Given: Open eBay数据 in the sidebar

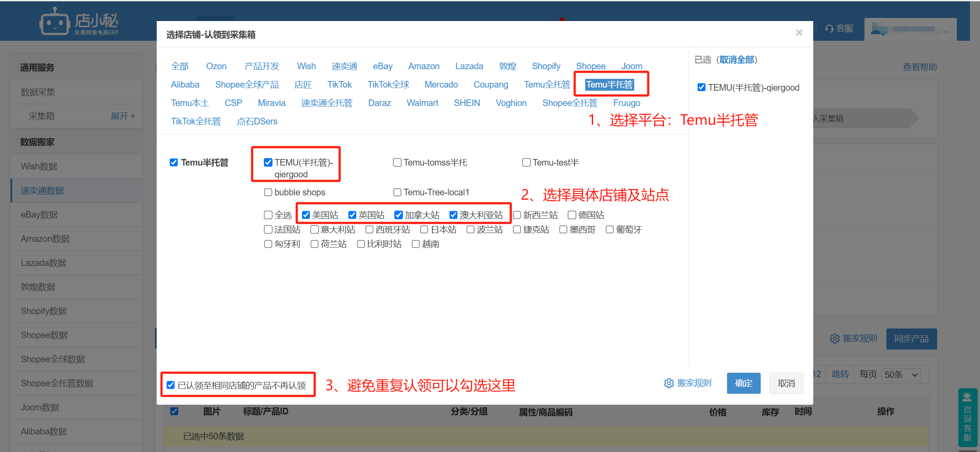Looking at the screenshot, I should [x=76, y=215].
